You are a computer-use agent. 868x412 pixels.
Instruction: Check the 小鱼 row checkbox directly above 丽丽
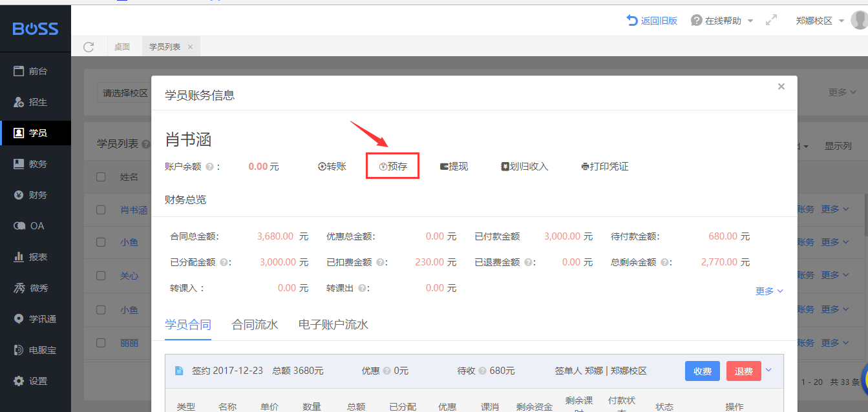(101, 309)
